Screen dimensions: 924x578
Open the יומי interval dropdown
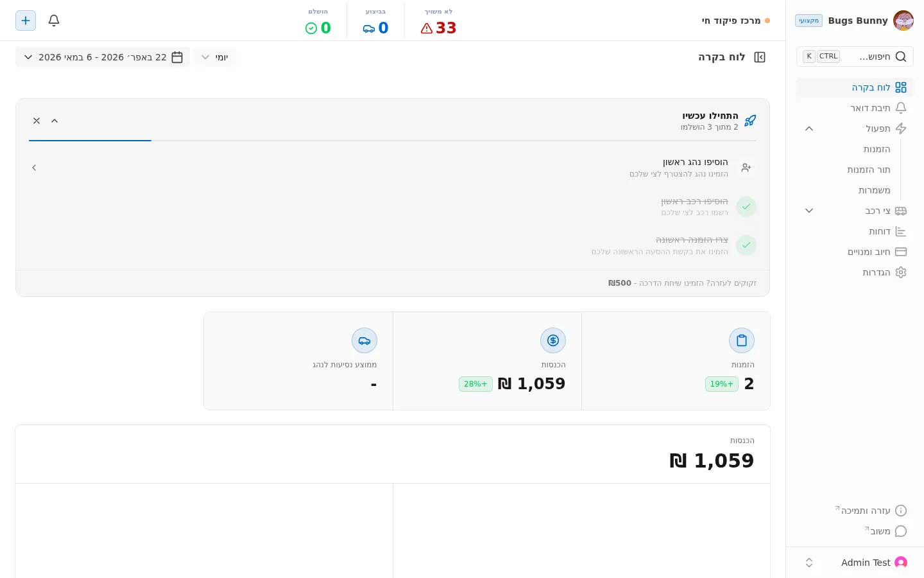tap(214, 57)
